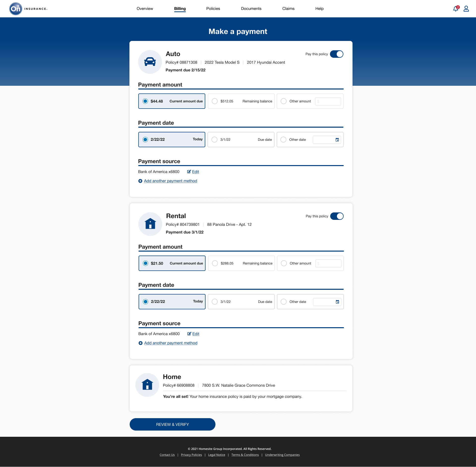Click the Home policy house icon
Screen dimensions: 476x467
pos(147,385)
